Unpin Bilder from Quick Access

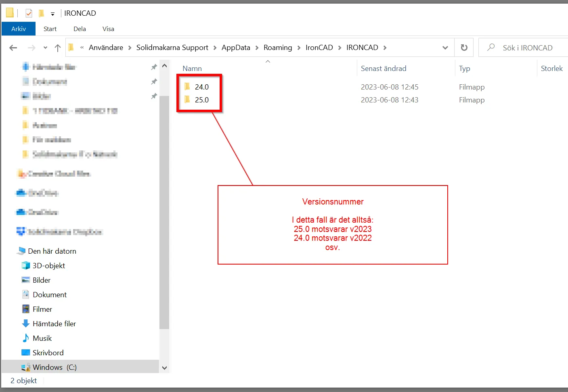click(x=154, y=96)
